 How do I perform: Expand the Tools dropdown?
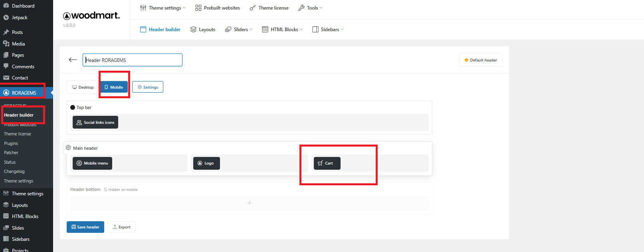[x=310, y=8]
